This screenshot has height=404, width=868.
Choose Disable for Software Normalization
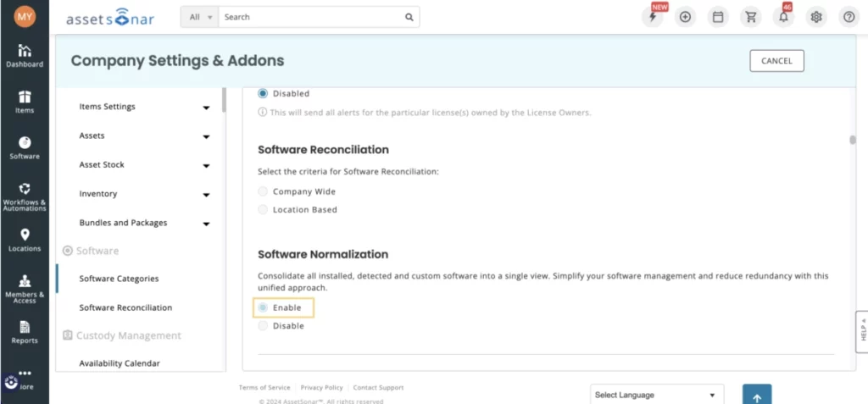coord(263,326)
